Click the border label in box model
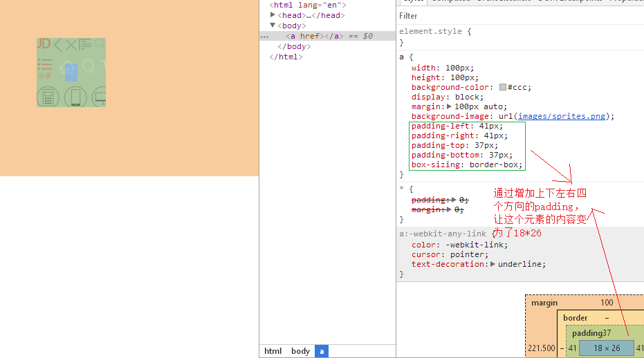The height and width of the screenshot is (358, 644). 575,318
